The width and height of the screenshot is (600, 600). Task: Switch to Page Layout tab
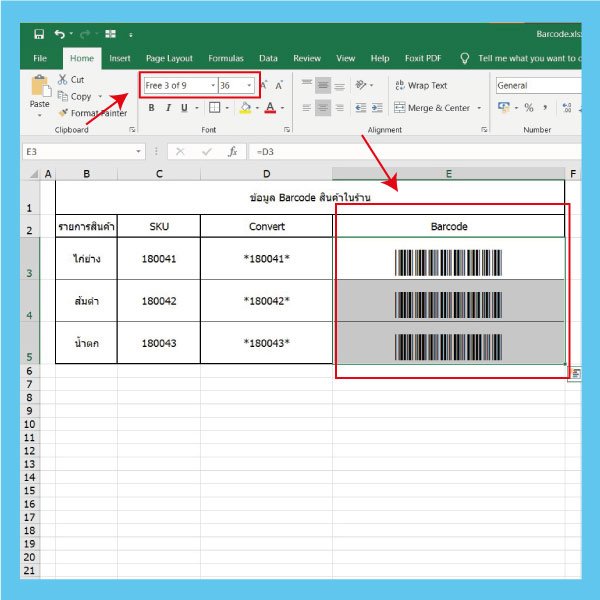click(169, 58)
